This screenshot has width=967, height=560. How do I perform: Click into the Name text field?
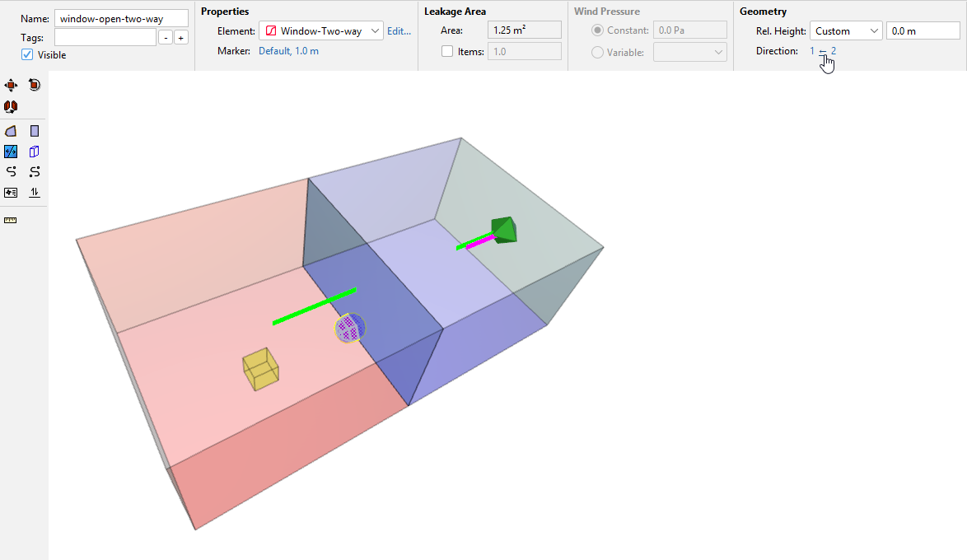[120, 19]
